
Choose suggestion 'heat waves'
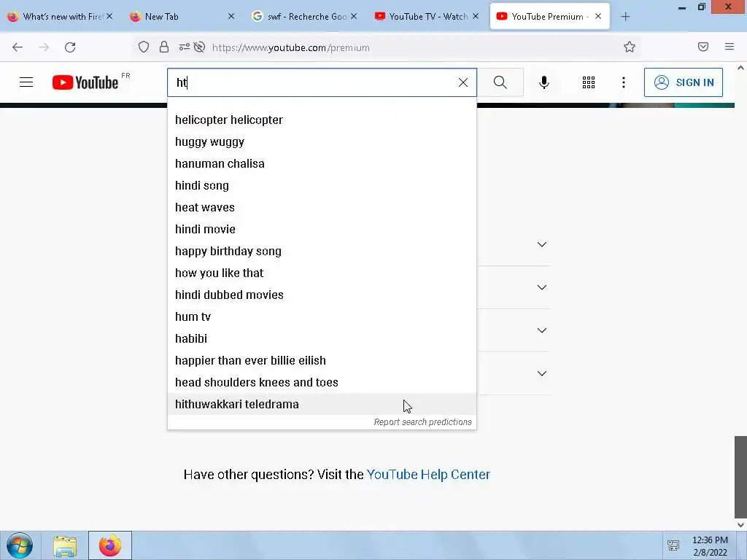pos(322,208)
